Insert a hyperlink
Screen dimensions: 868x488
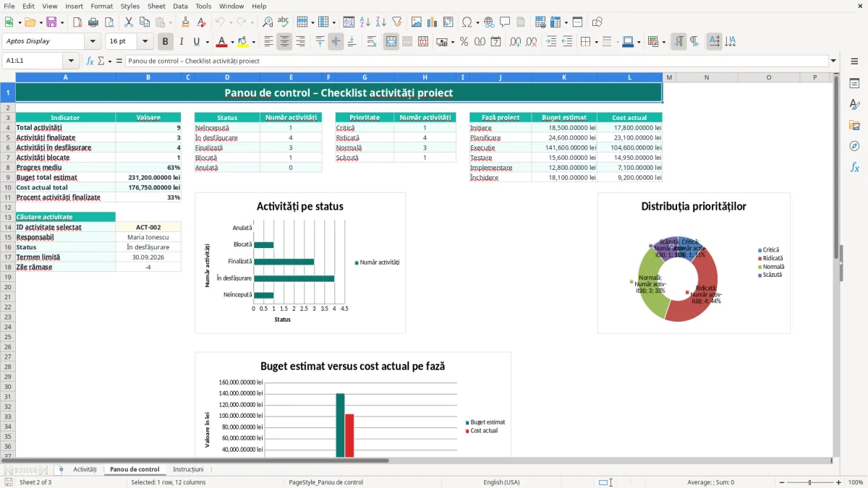(489, 22)
